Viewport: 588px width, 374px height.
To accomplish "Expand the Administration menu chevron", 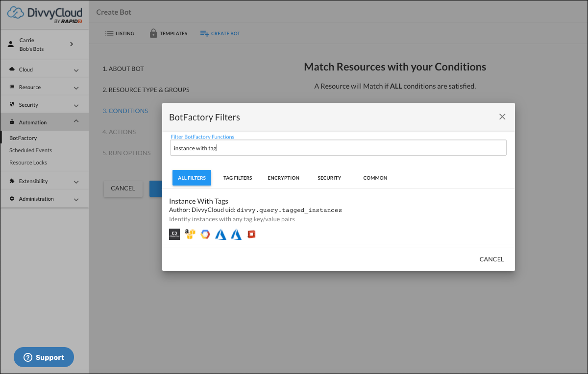I will [x=76, y=199].
